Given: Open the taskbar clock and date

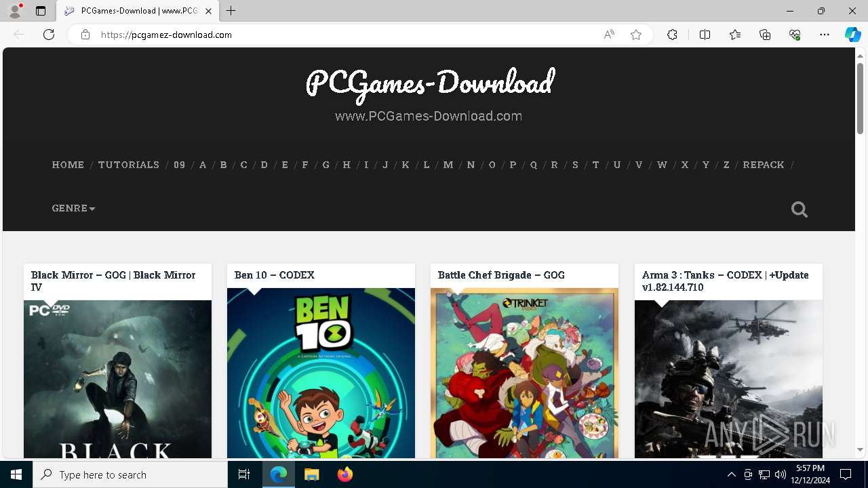Looking at the screenshot, I should pyautogui.click(x=810, y=474).
